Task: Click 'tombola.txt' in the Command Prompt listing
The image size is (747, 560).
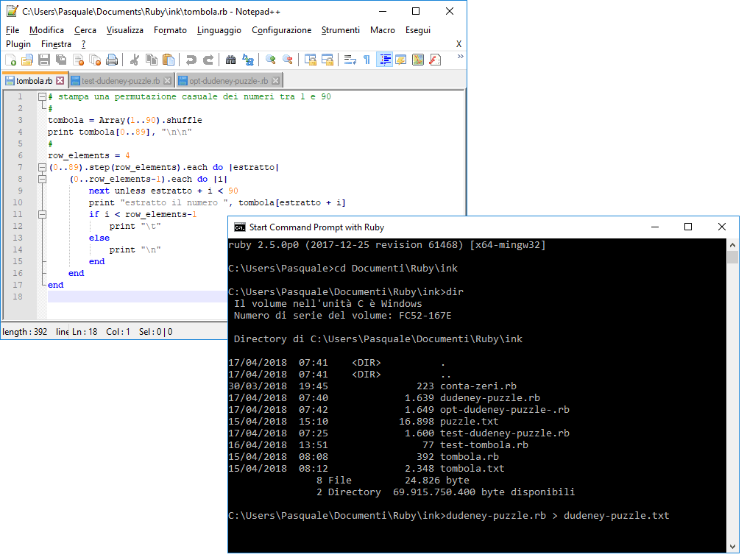Action: pos(472,469)
